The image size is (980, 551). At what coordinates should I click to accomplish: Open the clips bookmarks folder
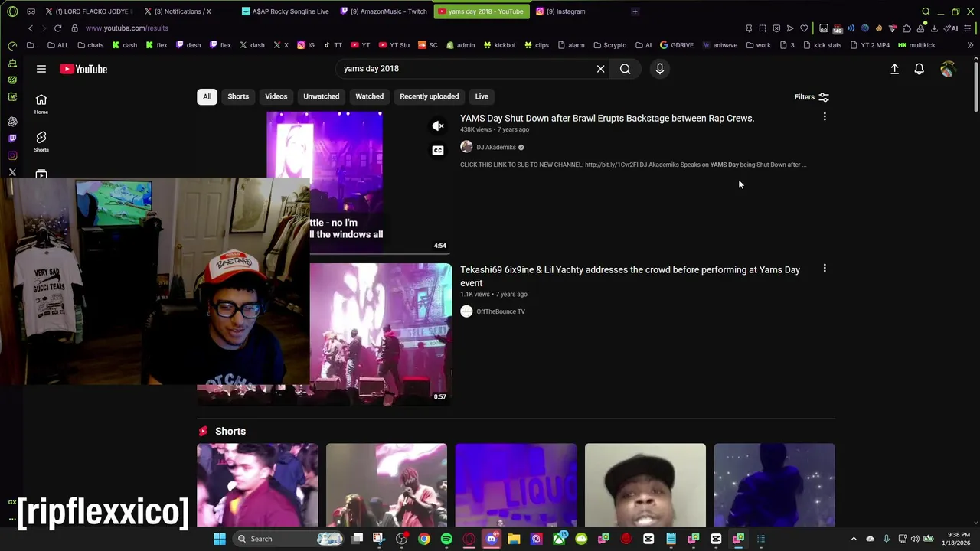coord(536,45)
